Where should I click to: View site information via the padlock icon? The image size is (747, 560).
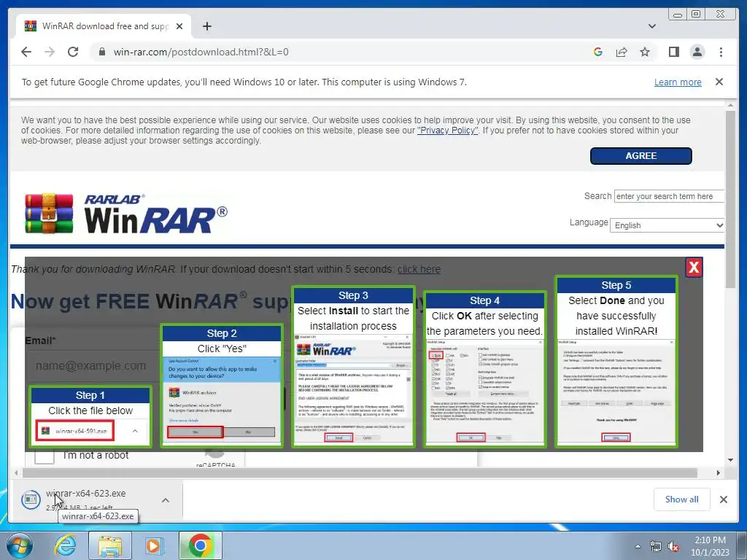click(101, 52)
